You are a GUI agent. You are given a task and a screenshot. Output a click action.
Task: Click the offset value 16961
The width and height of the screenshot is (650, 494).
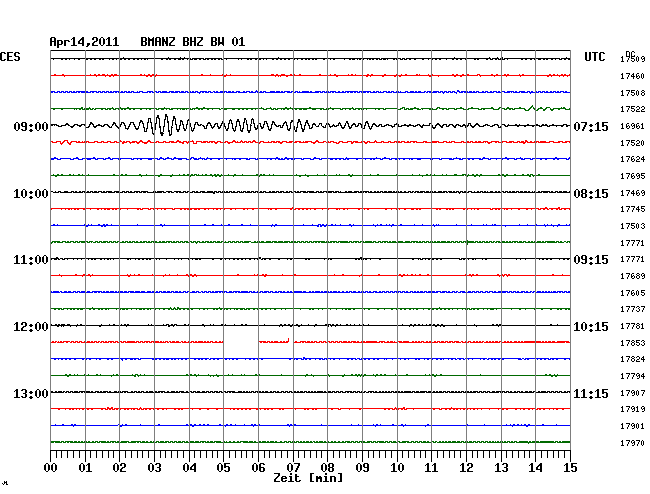click(x=633, y=126)
